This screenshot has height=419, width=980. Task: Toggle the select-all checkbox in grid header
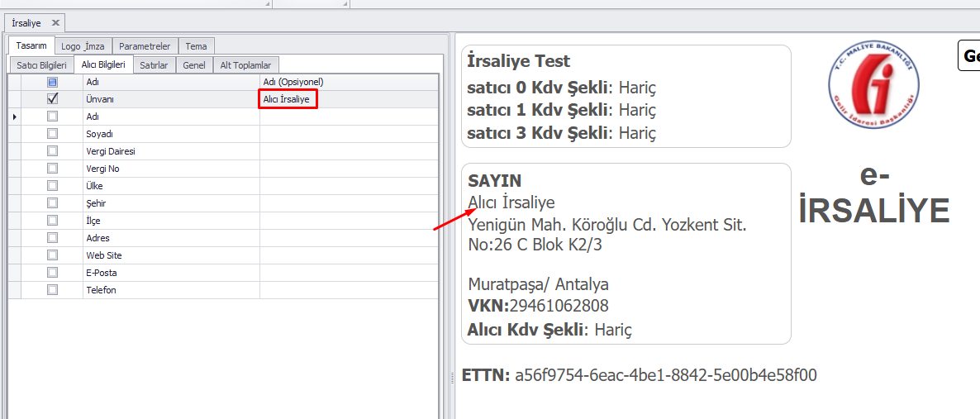(x=52, y=82)
